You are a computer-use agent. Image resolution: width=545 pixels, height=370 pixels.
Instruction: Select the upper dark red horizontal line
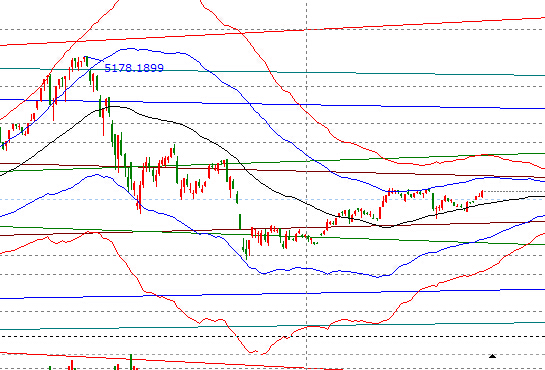pos(272,170)
